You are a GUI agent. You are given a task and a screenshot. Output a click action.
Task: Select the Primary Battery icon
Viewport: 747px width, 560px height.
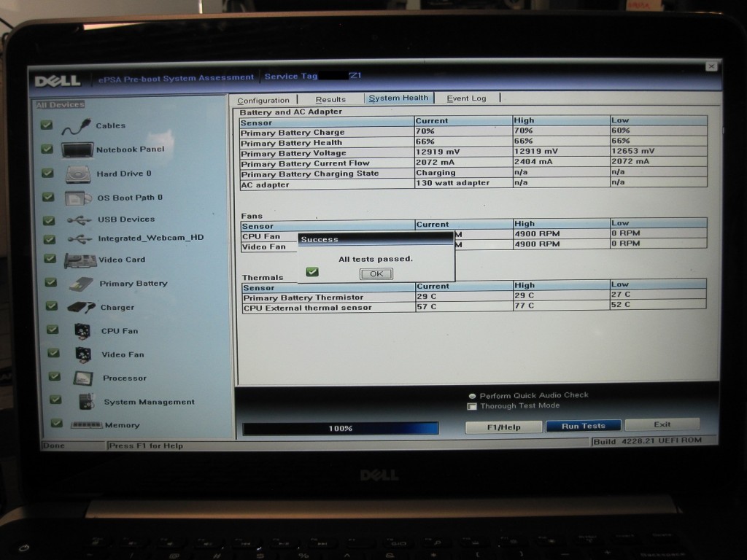tap(81, 284)
